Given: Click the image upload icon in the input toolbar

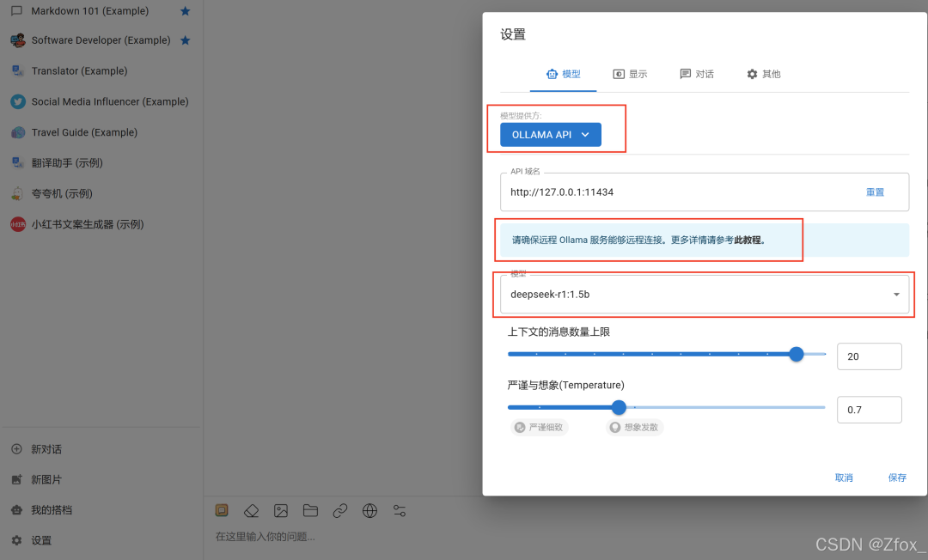Looking at the screenshot, I should tap(281, 510).
